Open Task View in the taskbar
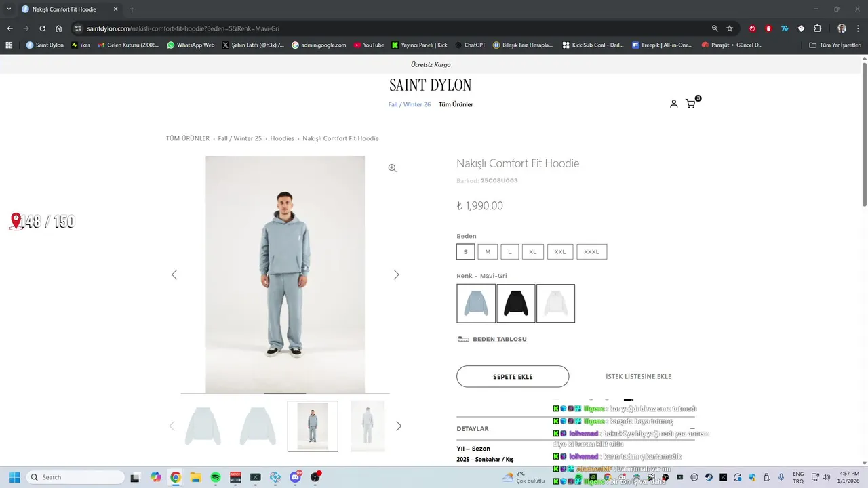 click(135, 477)
